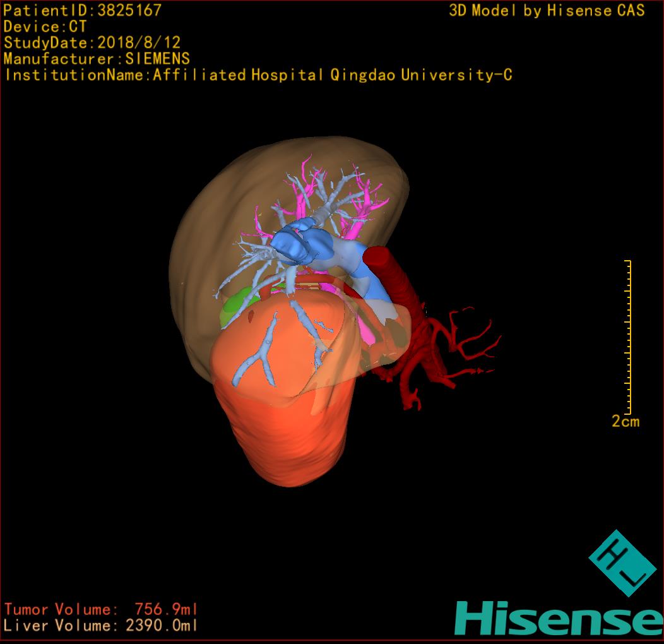Click the PatientID 3825167 text
The image size is (664, 644).
(82, 10)
